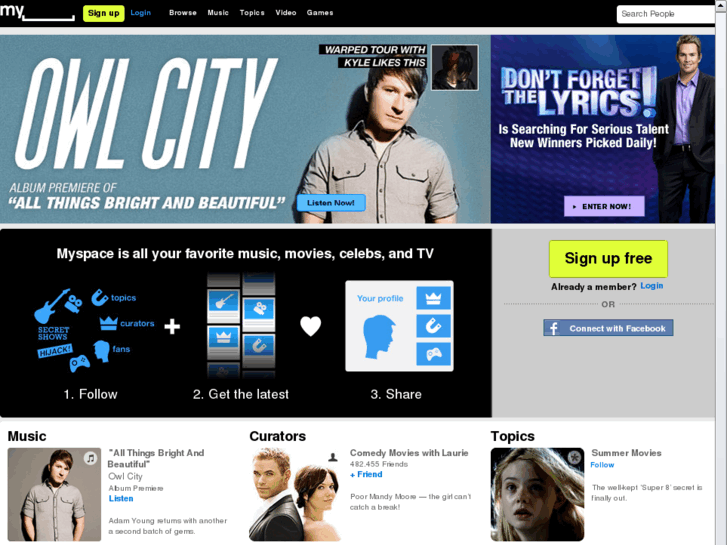Click the + Friend link under Comedy Movies
This screenshot has height=545, width=727.
[x=366, y=474]
